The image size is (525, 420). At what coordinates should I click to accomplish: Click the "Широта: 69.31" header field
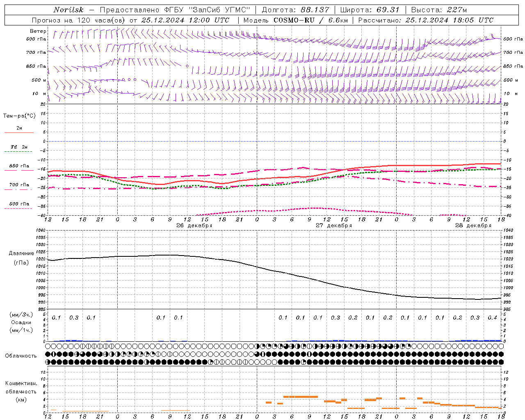coord(370,10)
